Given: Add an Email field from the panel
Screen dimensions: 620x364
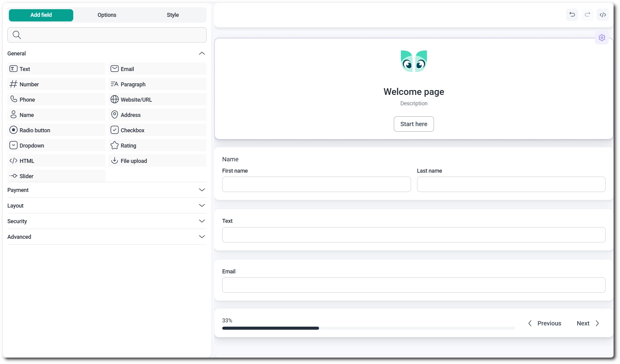Looking at the screenshot, I should (158, 69).
